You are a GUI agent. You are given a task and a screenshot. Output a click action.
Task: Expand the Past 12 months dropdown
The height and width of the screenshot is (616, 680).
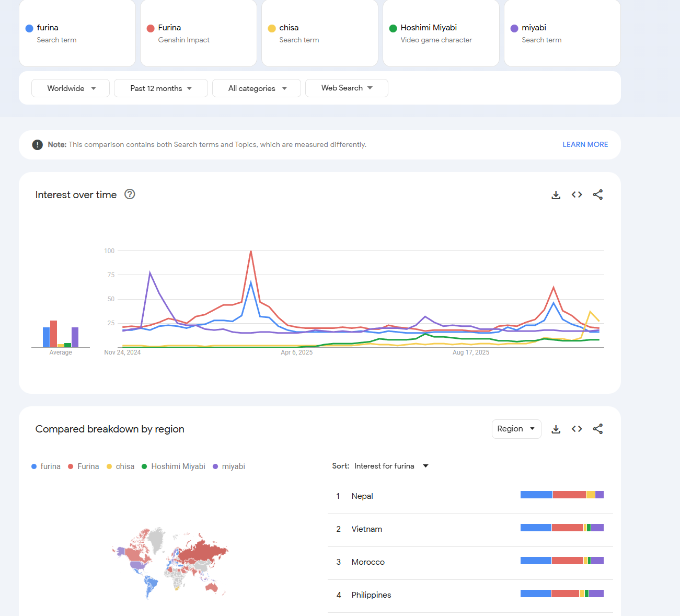pos(161,88)
